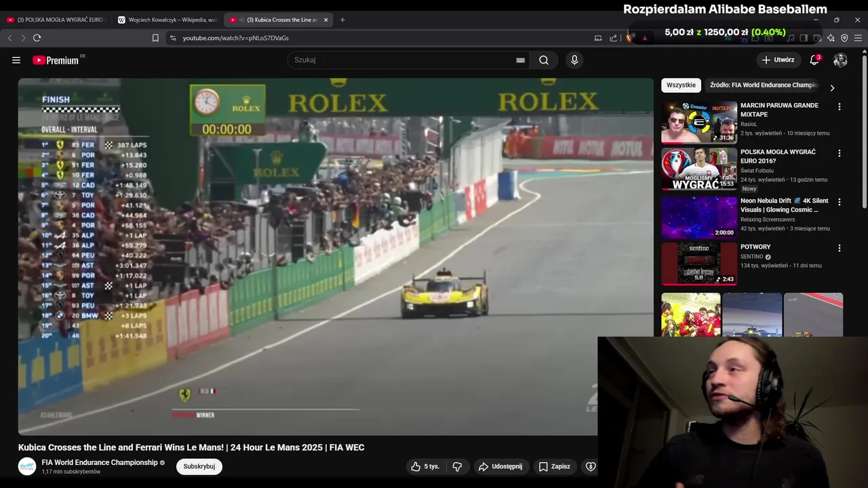This screenshot has height=488, width=868.
Task: Click the Subskrybuj button
Action: click(199, 466)
